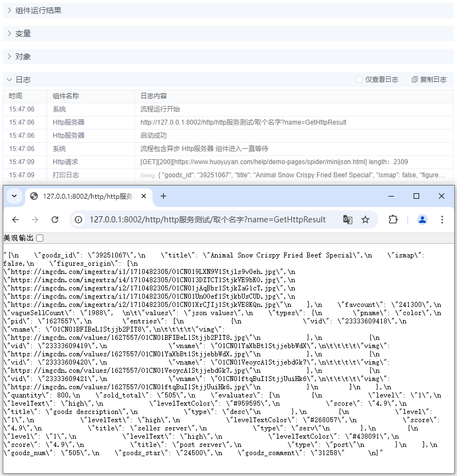
Task: Collapse the 日志 panel
Action: (x=25, y=79)
